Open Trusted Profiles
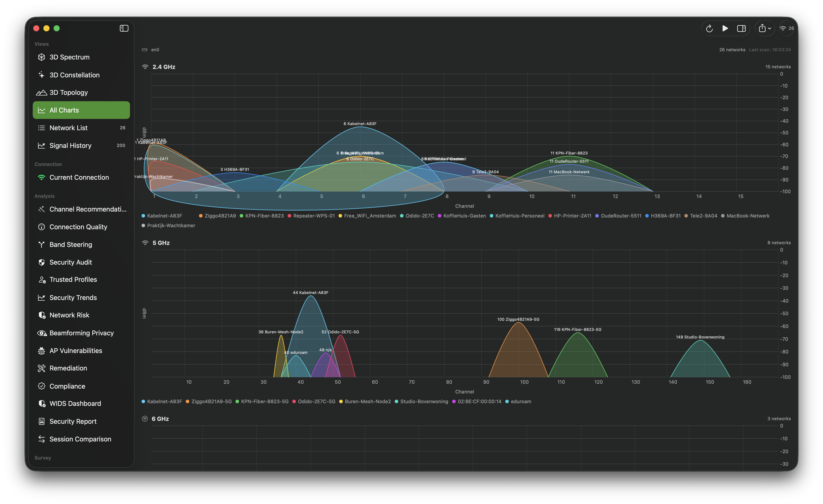 pyautogui.click(x=81, y=280)
